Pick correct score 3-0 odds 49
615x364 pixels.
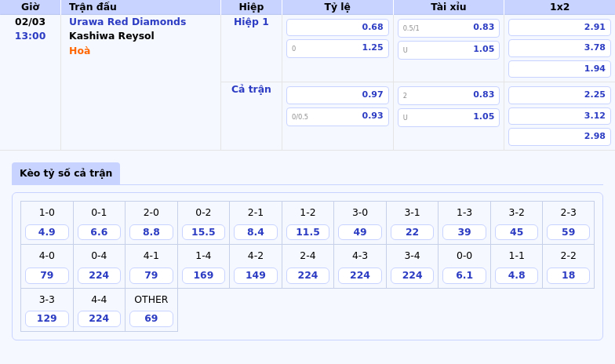click(x=360, y=232)
